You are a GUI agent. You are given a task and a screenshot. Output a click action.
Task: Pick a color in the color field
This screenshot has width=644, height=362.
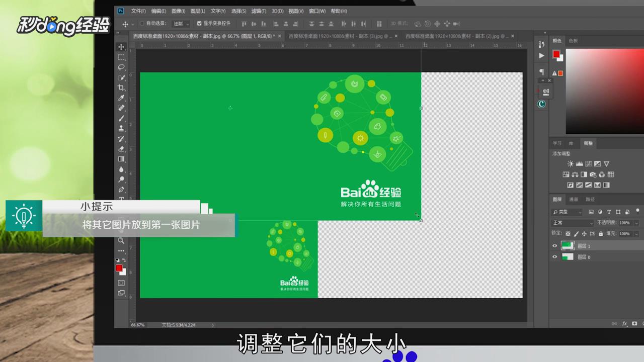point(604,92)
